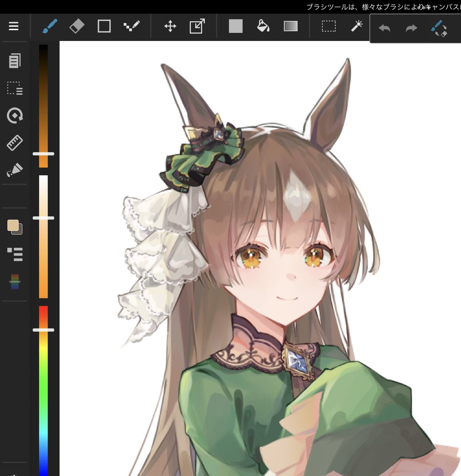This screenshot has width=461, height=476.
Task: Select the Eraser tool
Action: 77,27
